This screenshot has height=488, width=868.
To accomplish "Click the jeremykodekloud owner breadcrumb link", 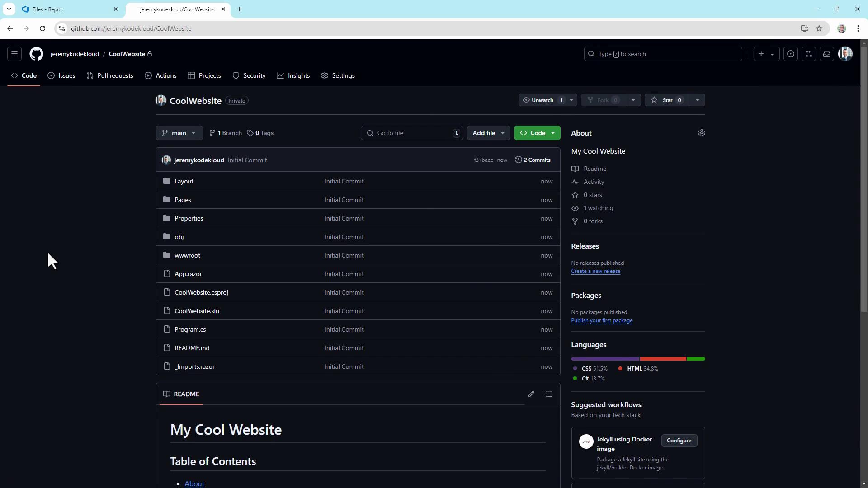I will (75, 54).
